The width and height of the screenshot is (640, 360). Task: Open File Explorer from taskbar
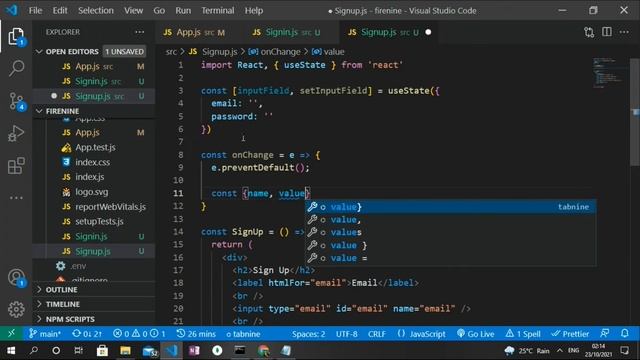tap(125, 351)
